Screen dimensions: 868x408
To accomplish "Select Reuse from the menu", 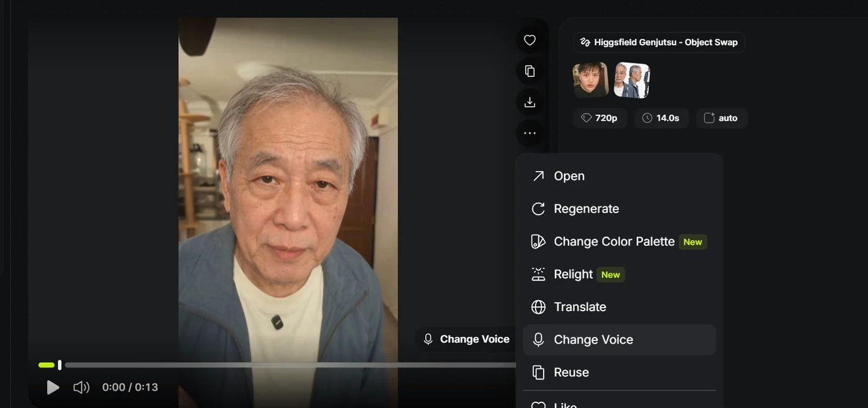I will (619, 373).
